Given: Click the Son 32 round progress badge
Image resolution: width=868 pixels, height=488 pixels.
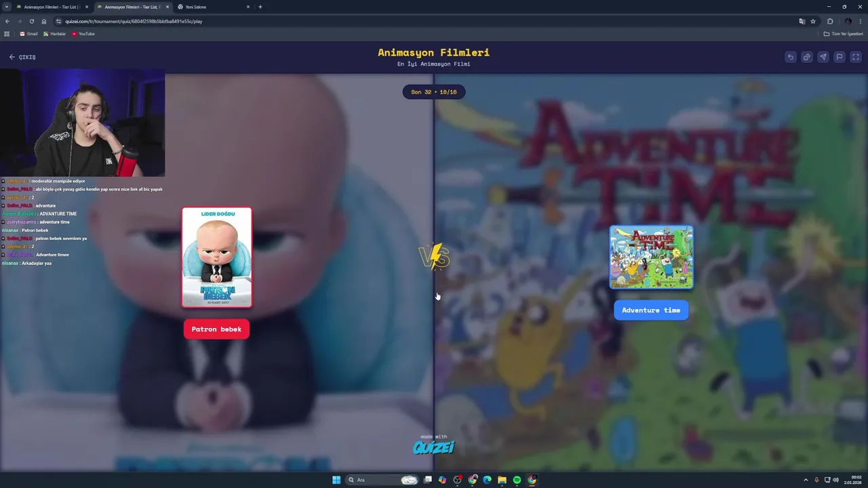Looking at the screenshot, I should click(434, 92).
